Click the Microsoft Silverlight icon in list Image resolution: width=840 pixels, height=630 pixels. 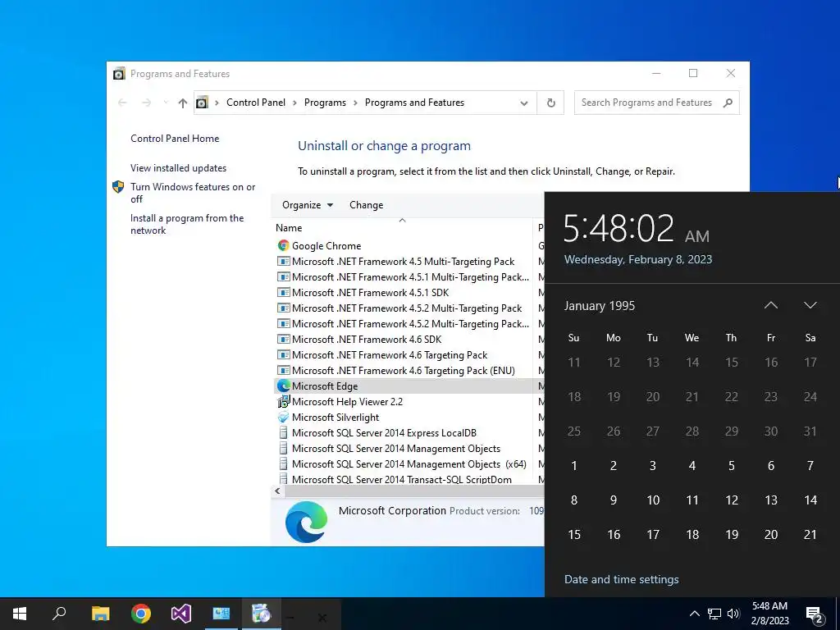283,417
